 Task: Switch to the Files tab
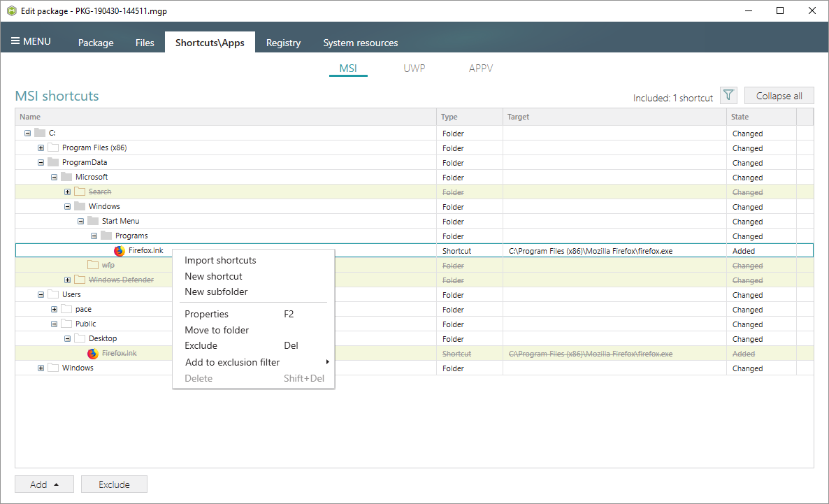[x=144, y=43]
